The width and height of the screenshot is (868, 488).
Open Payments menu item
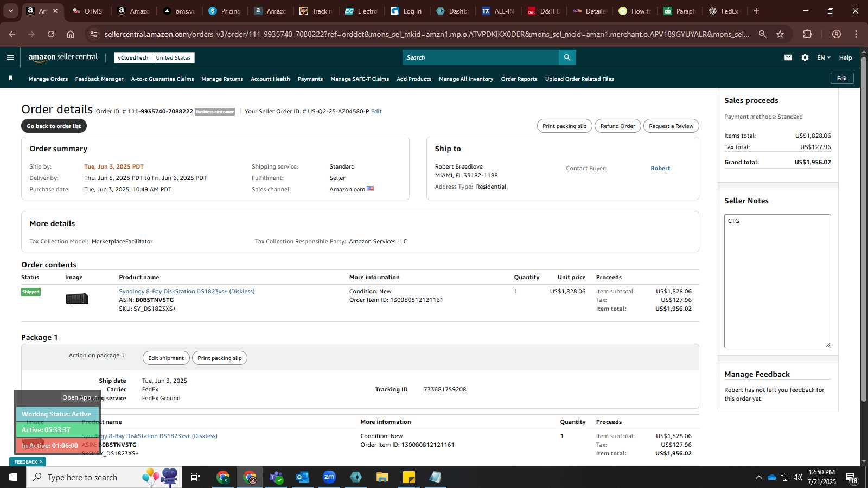pyautogui.click(x=310, y=79)
